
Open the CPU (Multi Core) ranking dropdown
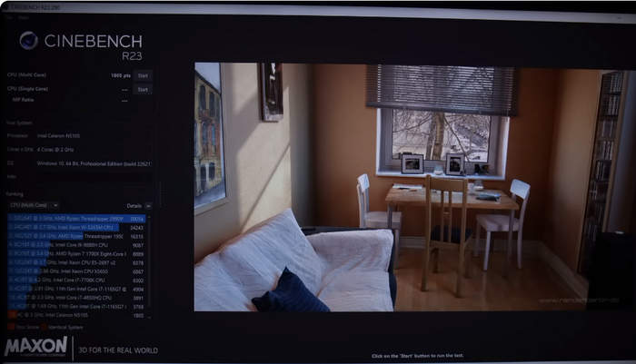(35, 205)
